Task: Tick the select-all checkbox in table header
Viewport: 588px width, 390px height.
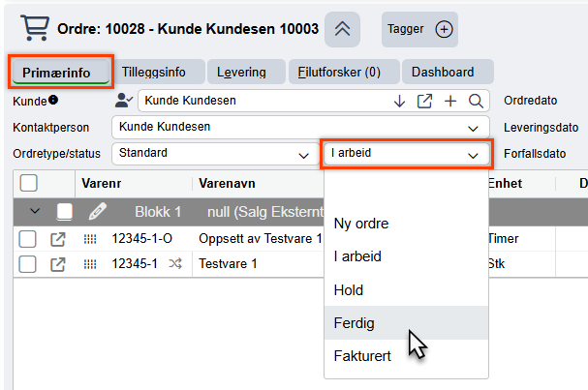Action: pos(29,183)
